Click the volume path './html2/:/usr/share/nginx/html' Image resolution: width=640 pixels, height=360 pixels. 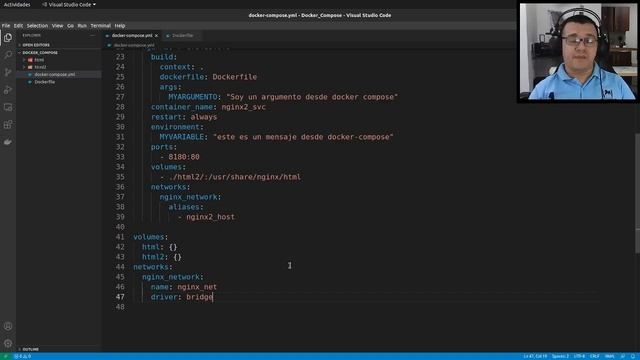coord(235,177)
